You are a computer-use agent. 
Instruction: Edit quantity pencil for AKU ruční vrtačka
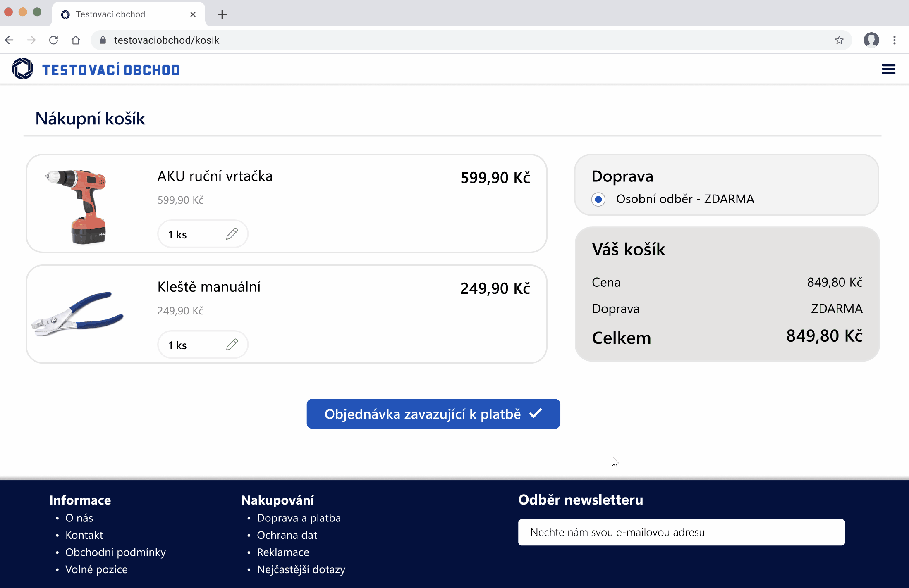(x=232, y=234)
